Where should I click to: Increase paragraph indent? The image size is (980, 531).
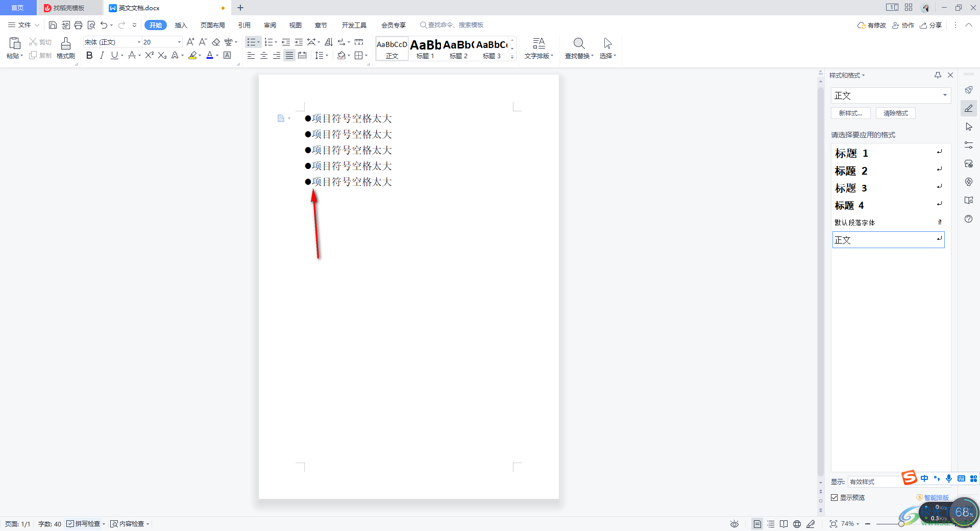(299, 42)
